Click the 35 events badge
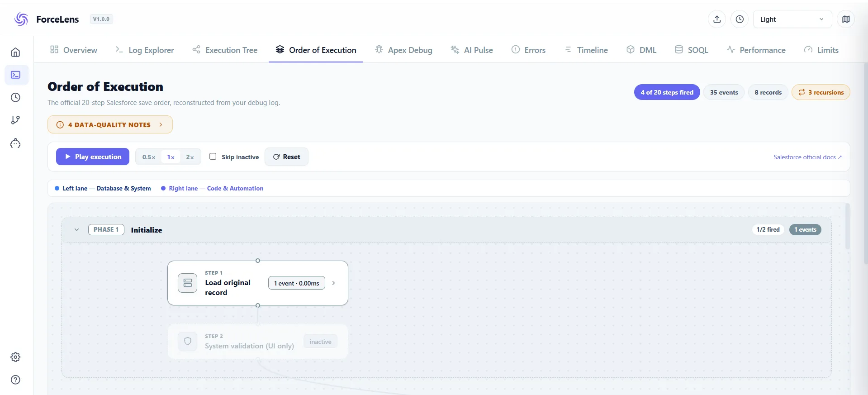This screenshot has width=868, height=395. pos(724,92)
